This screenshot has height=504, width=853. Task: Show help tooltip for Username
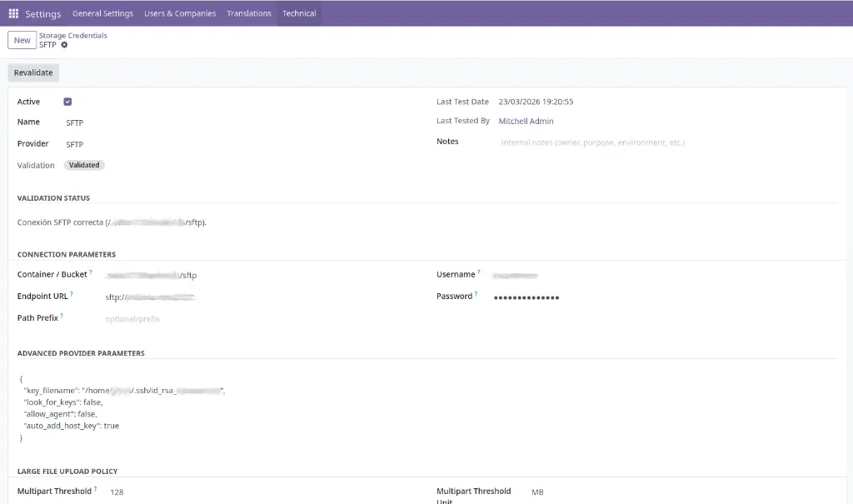click(479, 272)
